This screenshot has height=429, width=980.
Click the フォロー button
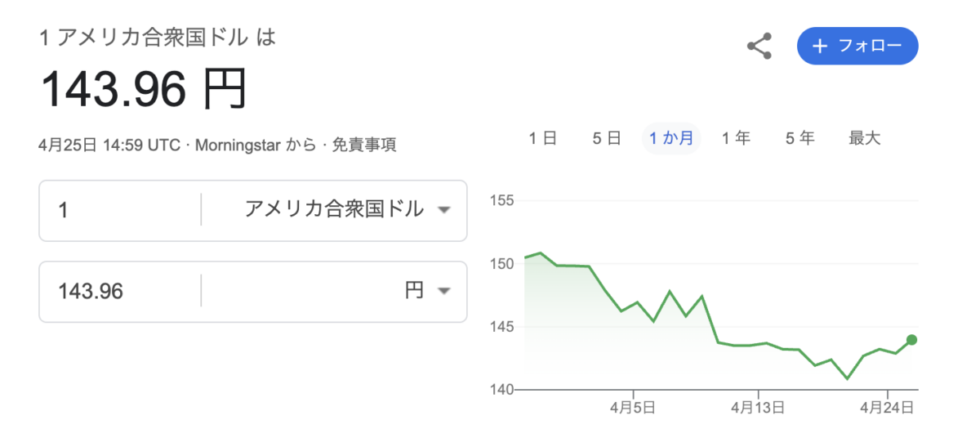click(857, 46)
